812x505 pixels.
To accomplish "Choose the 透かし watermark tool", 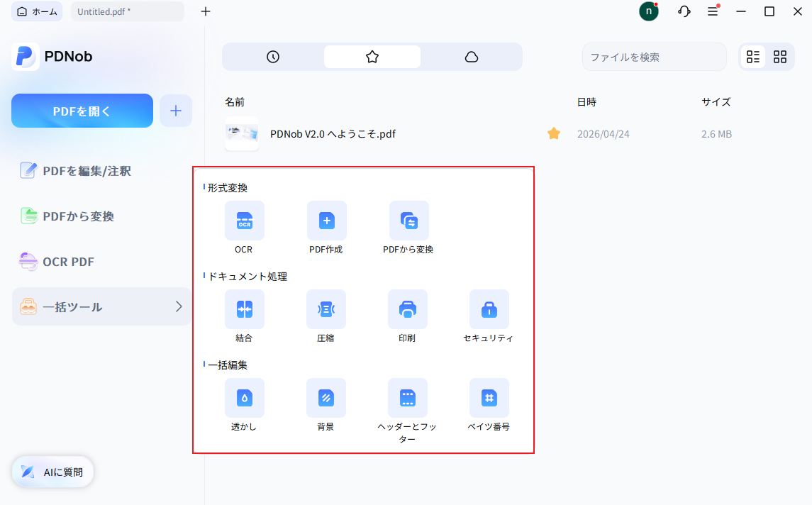I will click(245, 398).
